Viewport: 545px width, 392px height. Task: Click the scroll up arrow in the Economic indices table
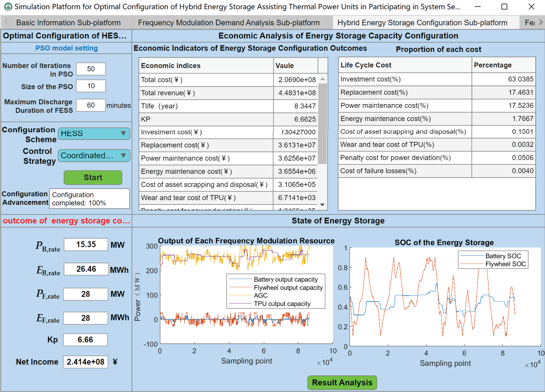(x=322, y=79)
